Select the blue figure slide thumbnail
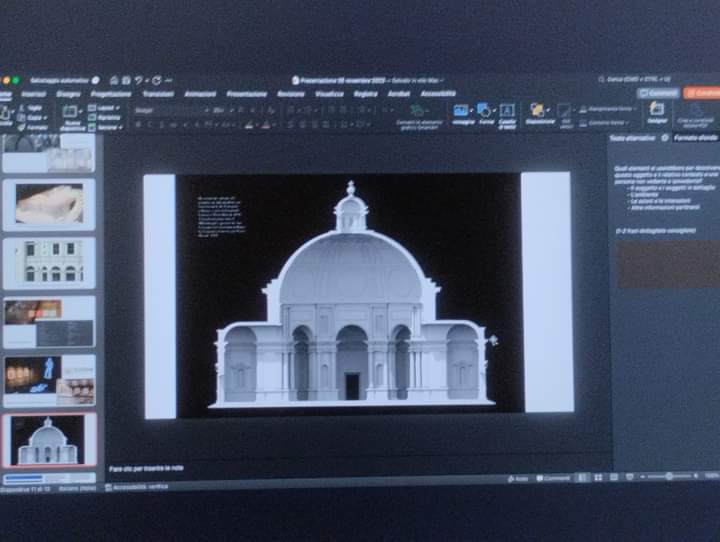Viewport: 720px width, 542px height. pyautogui.click(x=49, y=380)
